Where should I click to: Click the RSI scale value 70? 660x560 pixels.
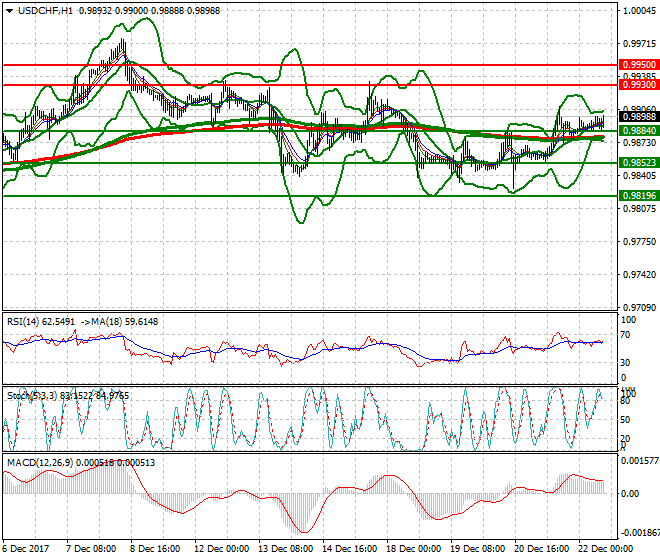(625, 335)
